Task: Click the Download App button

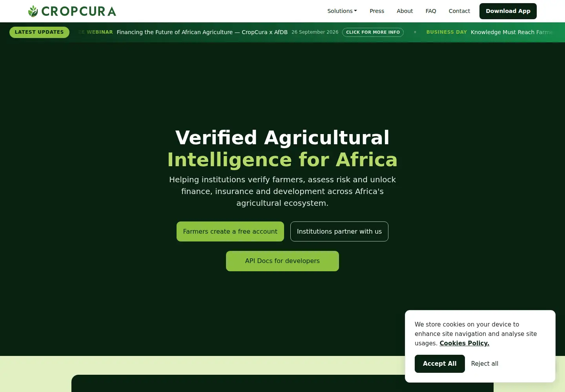Action: tap(508, 11)
